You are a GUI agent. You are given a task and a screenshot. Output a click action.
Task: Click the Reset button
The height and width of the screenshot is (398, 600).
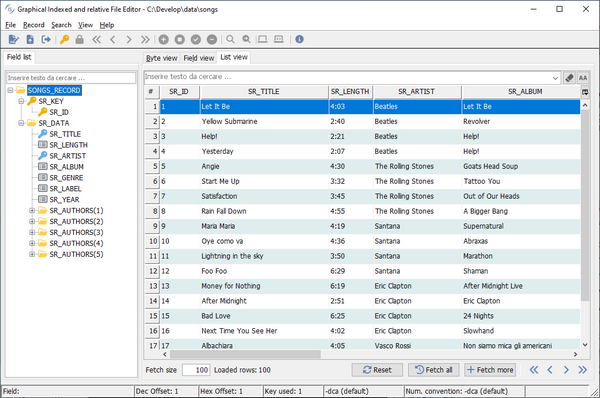377,370
